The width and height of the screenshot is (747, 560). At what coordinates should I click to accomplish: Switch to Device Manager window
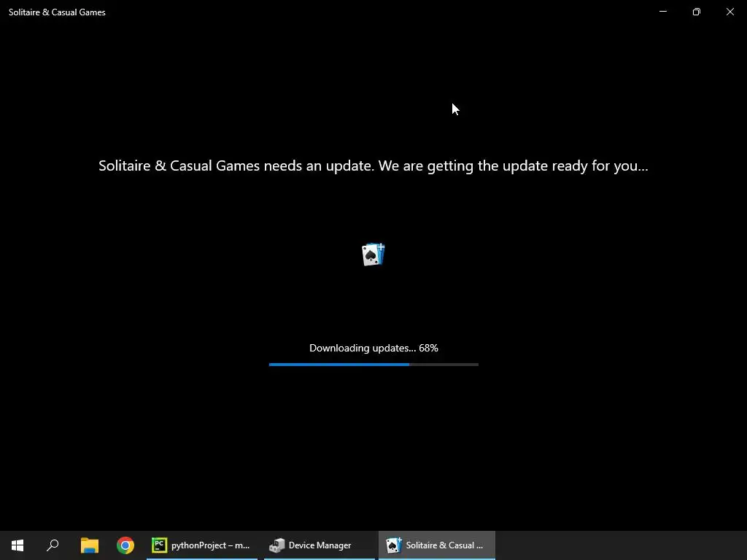(x=320, y=545)
